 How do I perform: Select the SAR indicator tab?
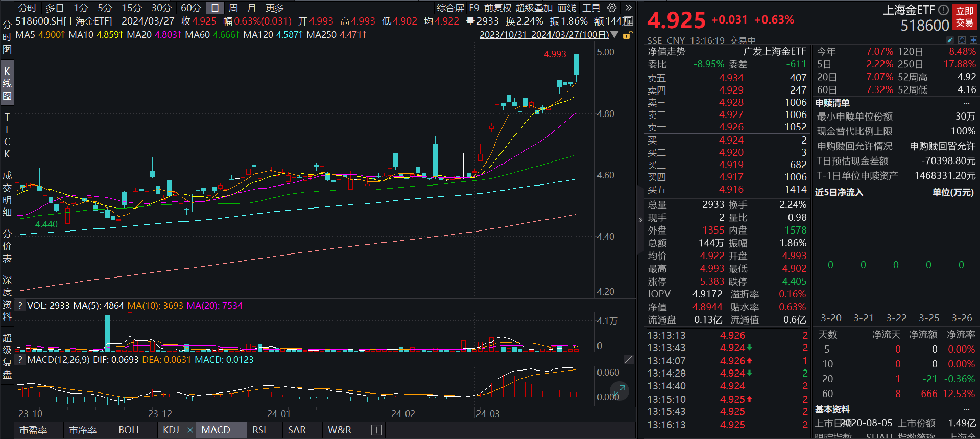(x=297, y=430)
